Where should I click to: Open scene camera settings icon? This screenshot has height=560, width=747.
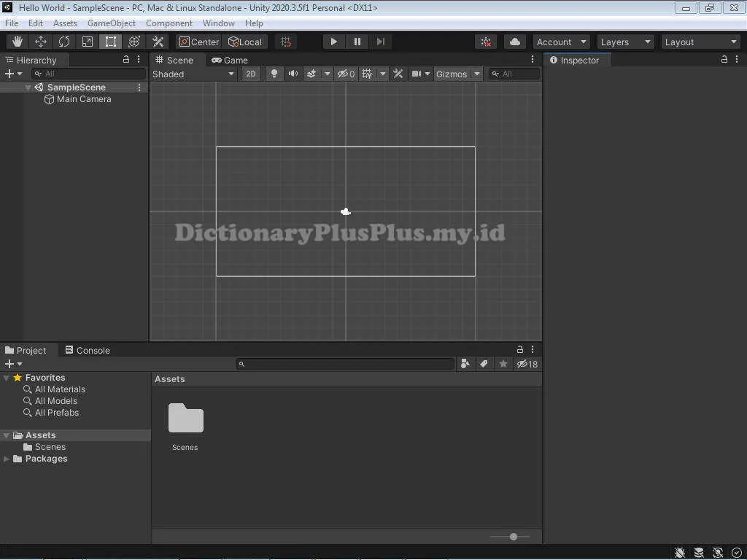[417, 74]
